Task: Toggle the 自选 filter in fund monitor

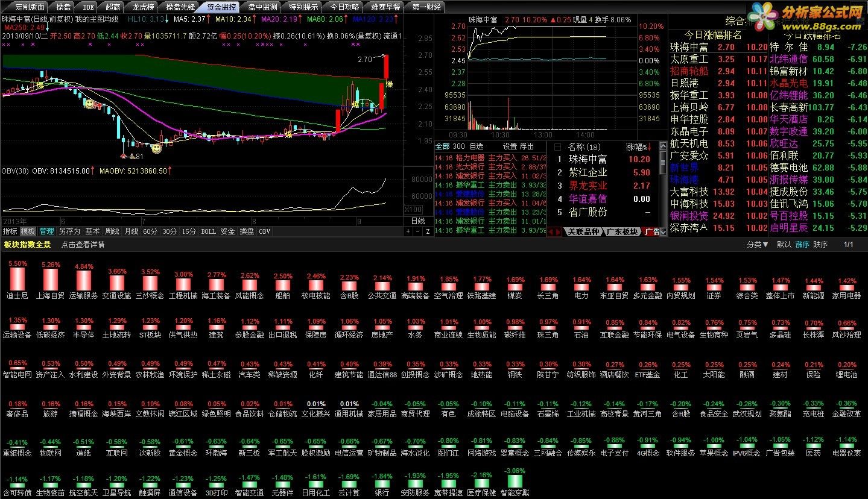Action: [476, 146]
